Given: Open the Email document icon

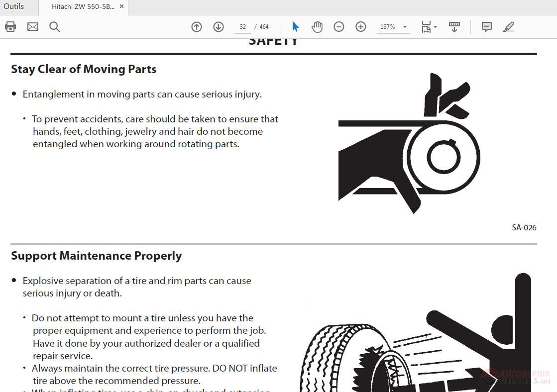Looking at the screenshot, I should 32,26.
